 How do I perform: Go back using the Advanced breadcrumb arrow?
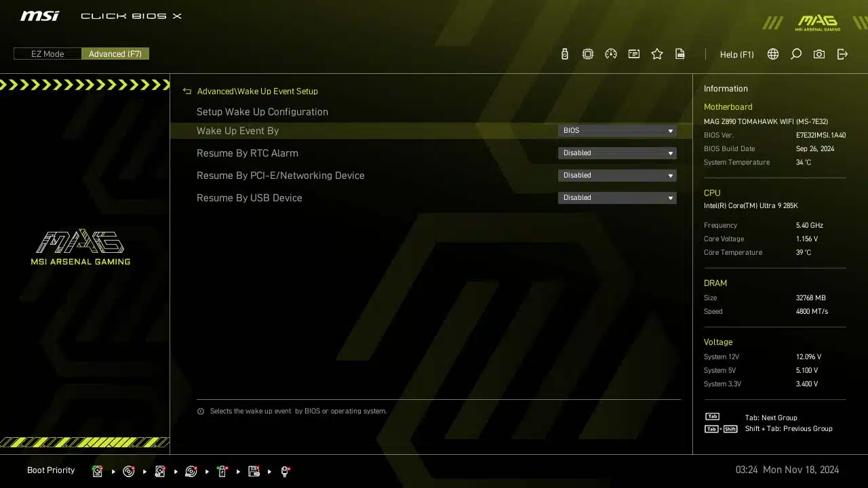click(x=187, y=91)
